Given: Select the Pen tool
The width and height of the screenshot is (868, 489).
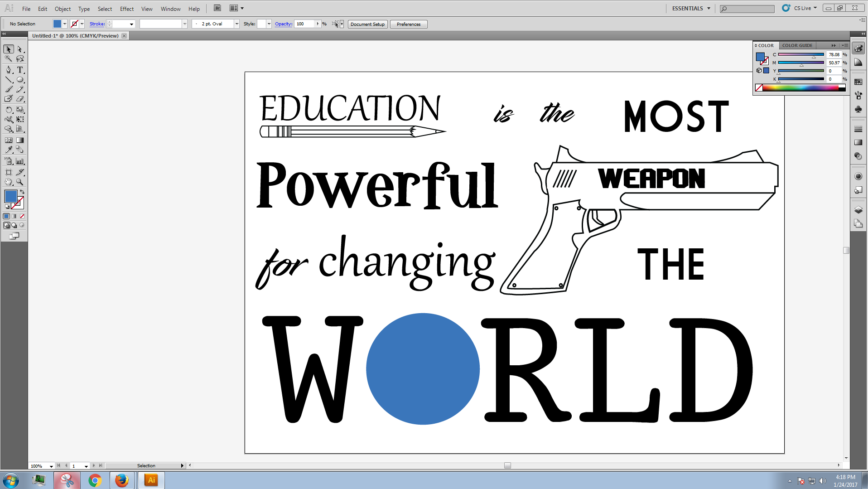Looking at the screenshot, I should pyautogui.click(x=9, y=70).
